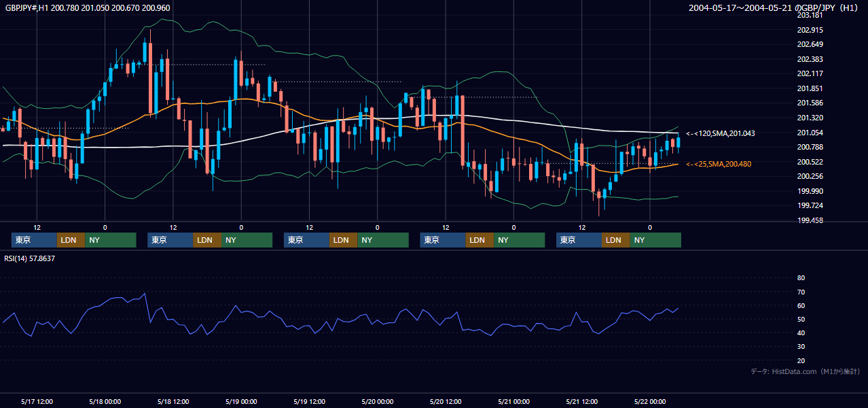The width and height of the screenshot is (868, 408).
Task: Click RSI scale value 50
Action: tap(801, 319)
